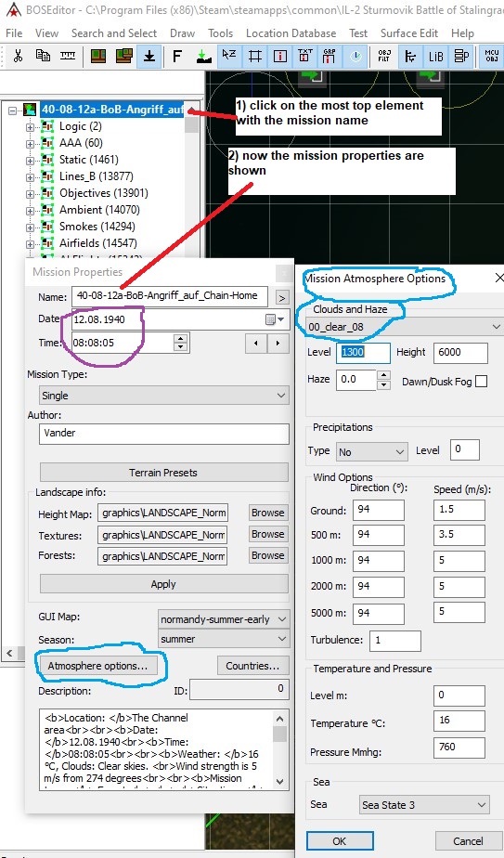Increase the Haze value with up arrow
The height and width of the screenshot is (858, 504).
click(x=384, y=375)
